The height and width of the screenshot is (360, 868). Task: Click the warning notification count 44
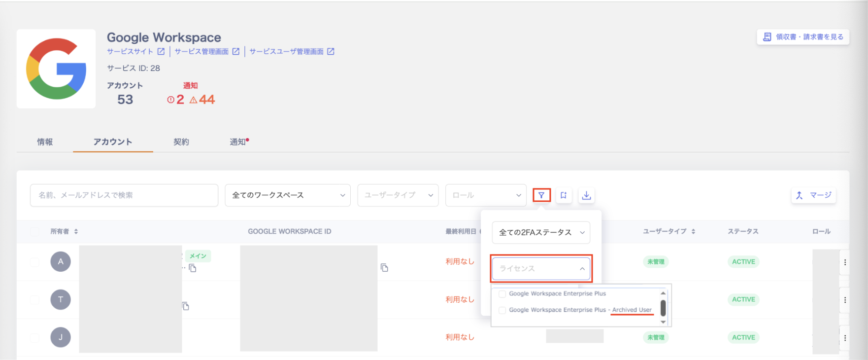202,100
